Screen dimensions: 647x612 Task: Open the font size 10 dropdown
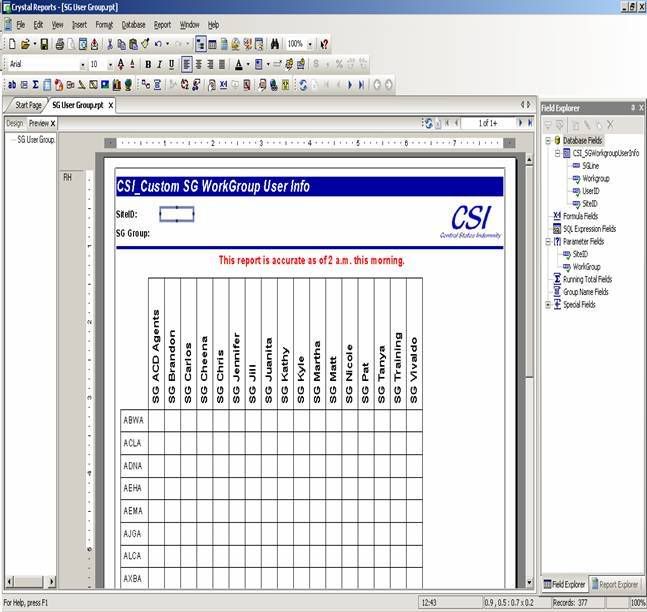110,65
